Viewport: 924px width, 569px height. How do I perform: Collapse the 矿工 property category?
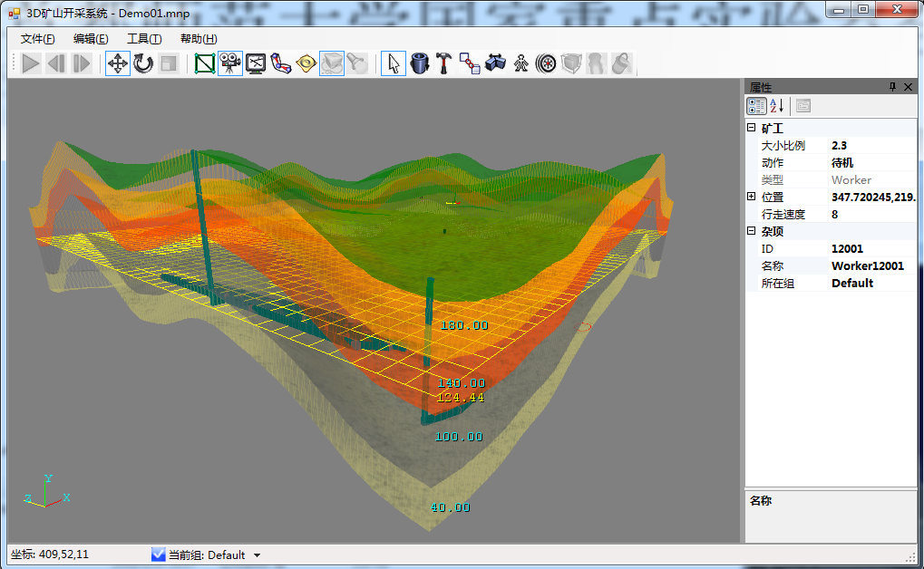(751, 128)
